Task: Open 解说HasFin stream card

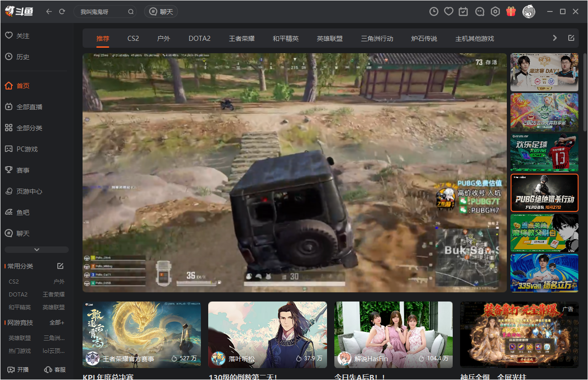Action: pyautogui.click(x=394, y=335)
